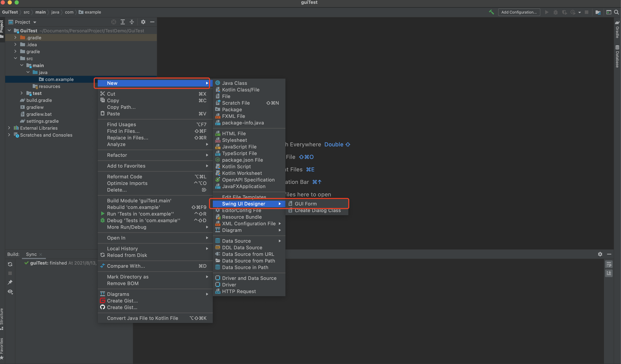621x364 pixels.
Task: Open Database tool window tab
Action: 617,56
